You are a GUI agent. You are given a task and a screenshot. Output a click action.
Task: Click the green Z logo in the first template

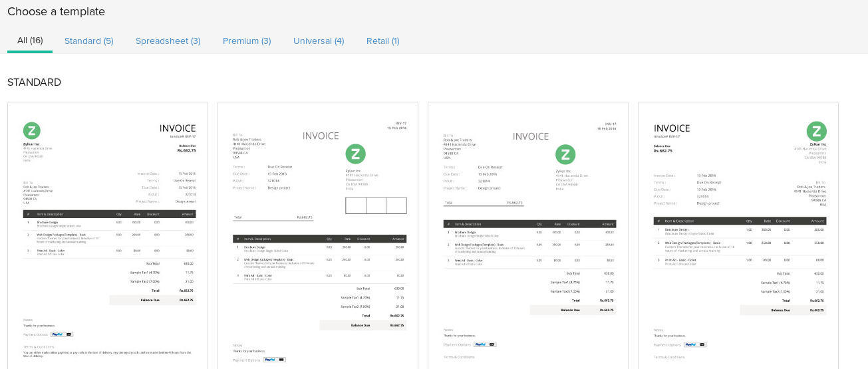32,130
